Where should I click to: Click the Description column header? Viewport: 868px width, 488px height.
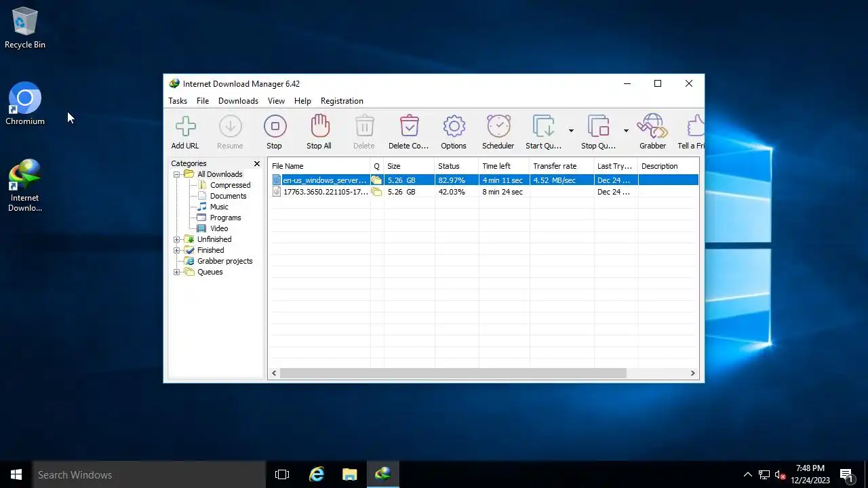[668, 166]
